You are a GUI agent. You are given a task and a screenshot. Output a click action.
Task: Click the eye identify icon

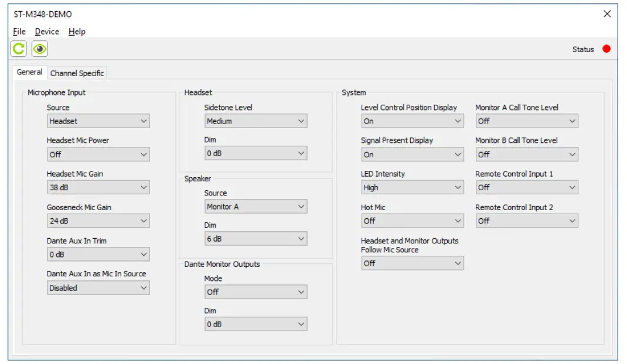click(x=39, y=49)
